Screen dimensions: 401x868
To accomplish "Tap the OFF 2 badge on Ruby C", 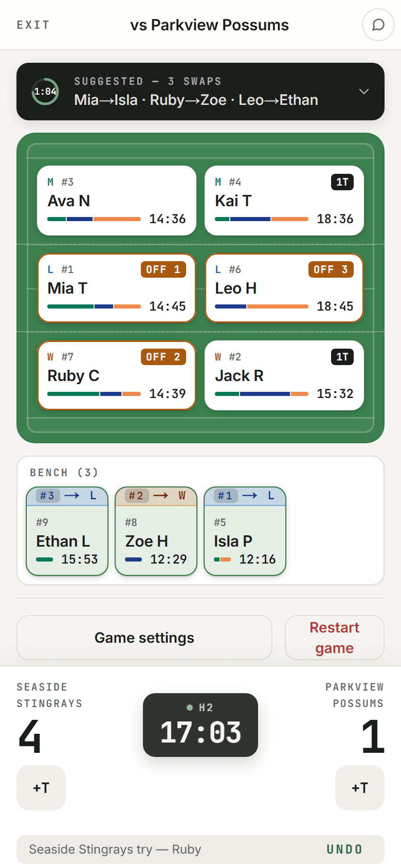I will [x=163, y=357].
